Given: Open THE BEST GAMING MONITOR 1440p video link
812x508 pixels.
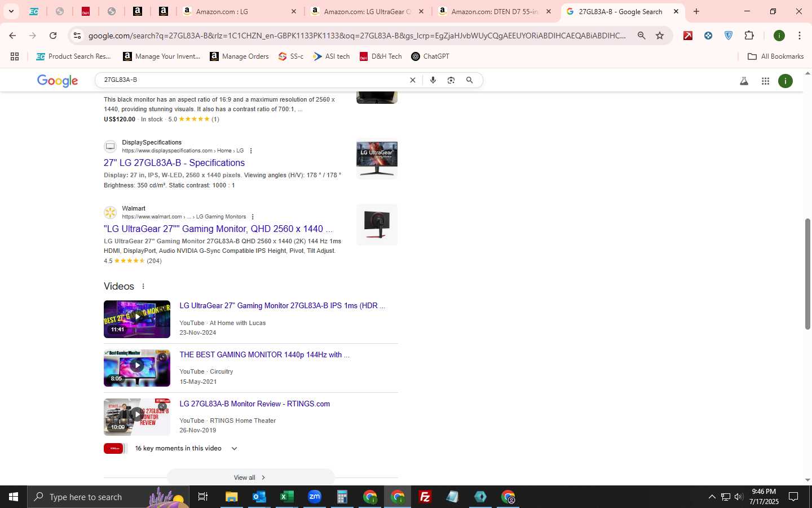Looking at the screenshot, I should (x=264, y=354).
